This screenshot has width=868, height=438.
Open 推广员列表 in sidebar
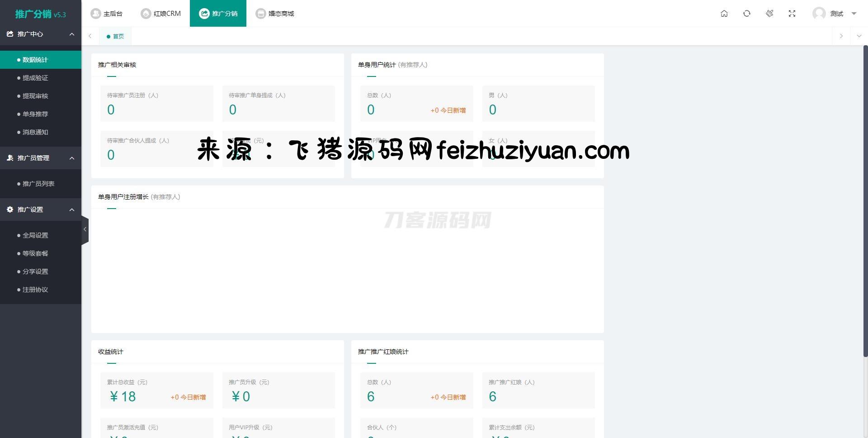[x=41, y=184]
